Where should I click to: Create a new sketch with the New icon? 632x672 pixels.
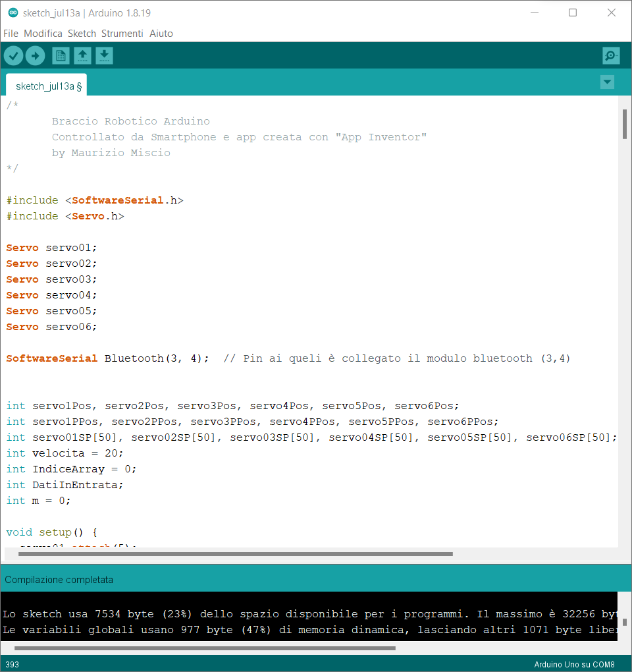pyautogui.click(x=60, y=55)
